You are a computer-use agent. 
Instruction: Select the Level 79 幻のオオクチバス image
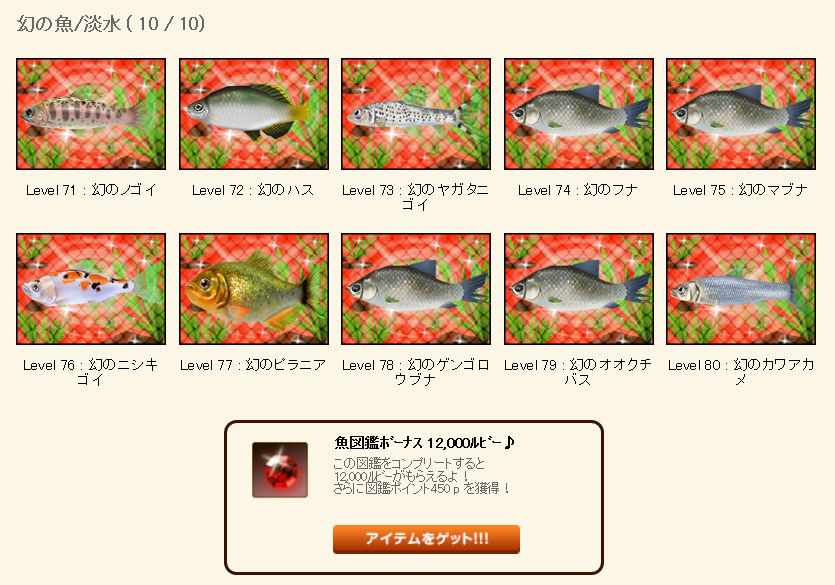pyautogui.click(x=579, y=289)
